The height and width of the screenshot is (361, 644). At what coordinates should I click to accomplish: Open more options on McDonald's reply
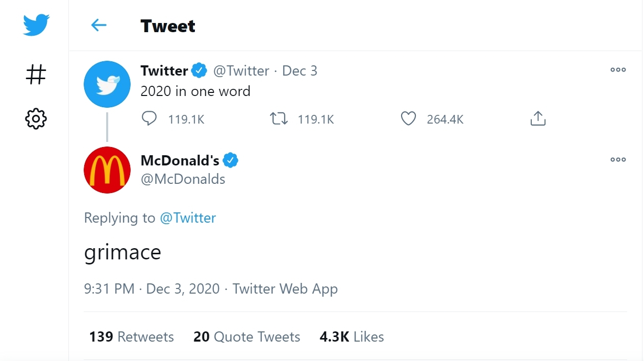point(617,160)
